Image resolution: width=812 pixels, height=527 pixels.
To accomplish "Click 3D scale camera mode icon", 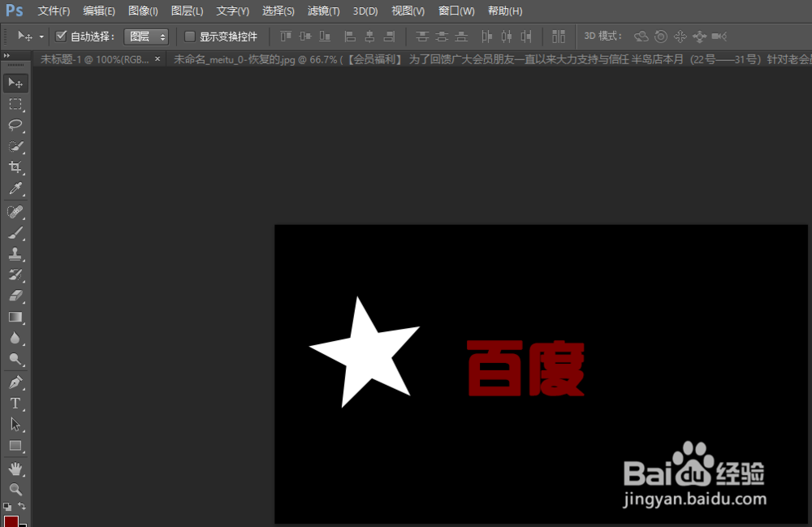I will pyautogui.click(x=719, y=37).
